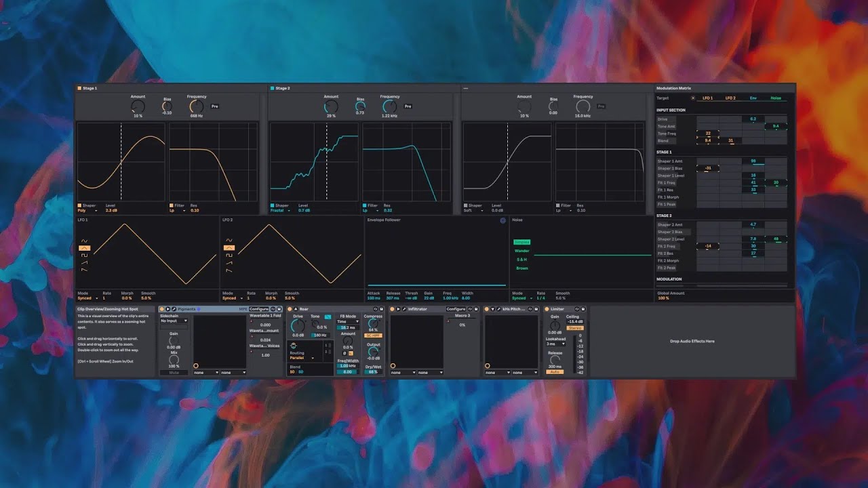Screen dimensions: 868x488
Task: Click the Pigments wrench icon
Action: click(174, 309)
